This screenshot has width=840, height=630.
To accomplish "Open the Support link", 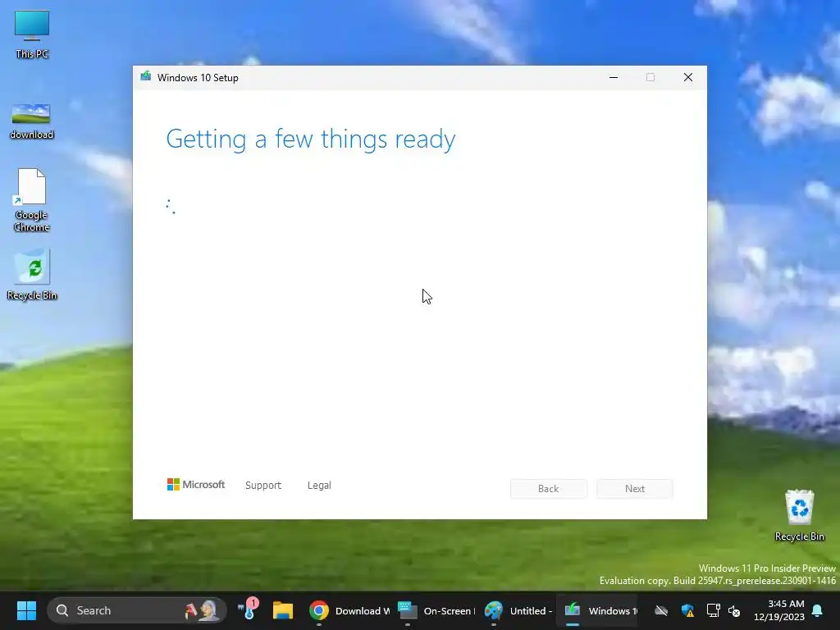I will coord(263,486).
